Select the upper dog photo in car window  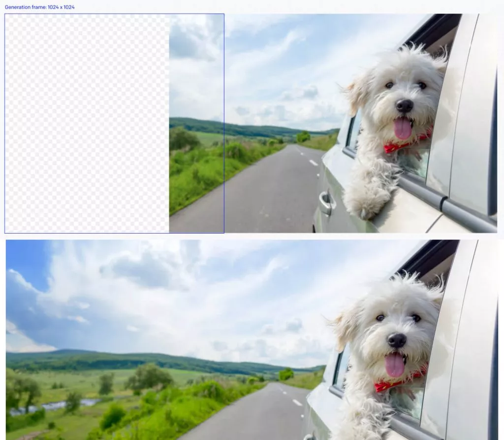333,123
